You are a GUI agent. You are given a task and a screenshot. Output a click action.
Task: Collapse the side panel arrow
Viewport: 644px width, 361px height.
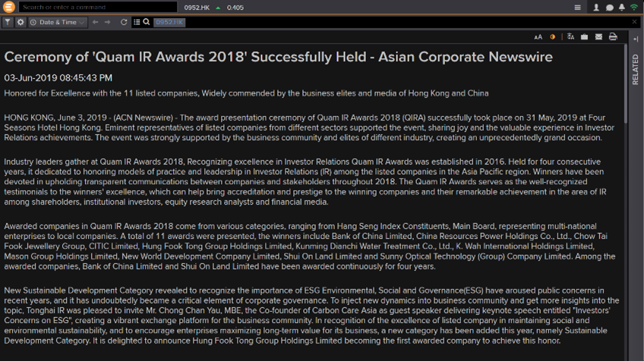(x=636, y=39)
